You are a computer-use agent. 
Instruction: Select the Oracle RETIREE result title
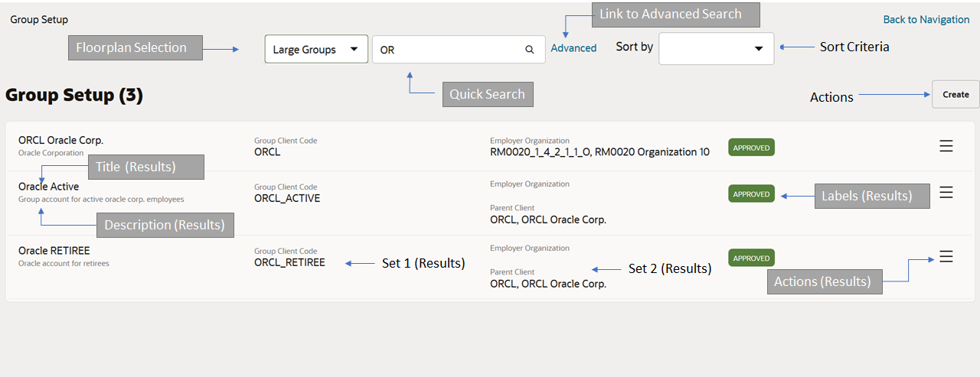[54, 251]
